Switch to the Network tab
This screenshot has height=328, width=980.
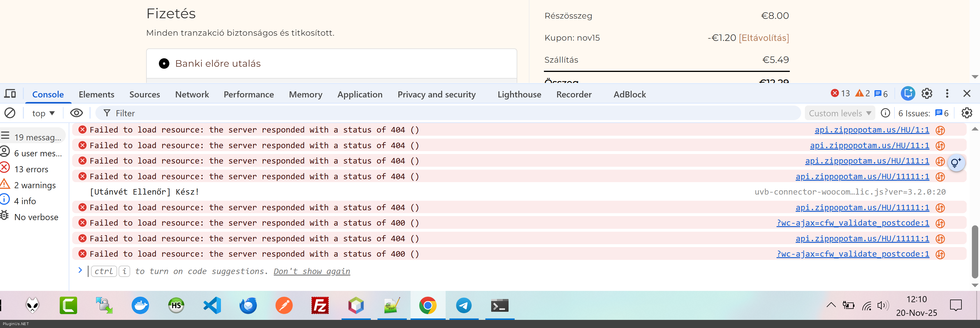pyautogui.click(x=192, y=94)
